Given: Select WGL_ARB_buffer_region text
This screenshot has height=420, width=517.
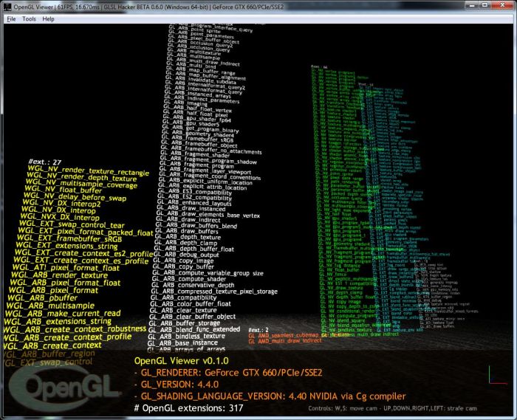Looking at the screenshot, I should pos(49,354).
